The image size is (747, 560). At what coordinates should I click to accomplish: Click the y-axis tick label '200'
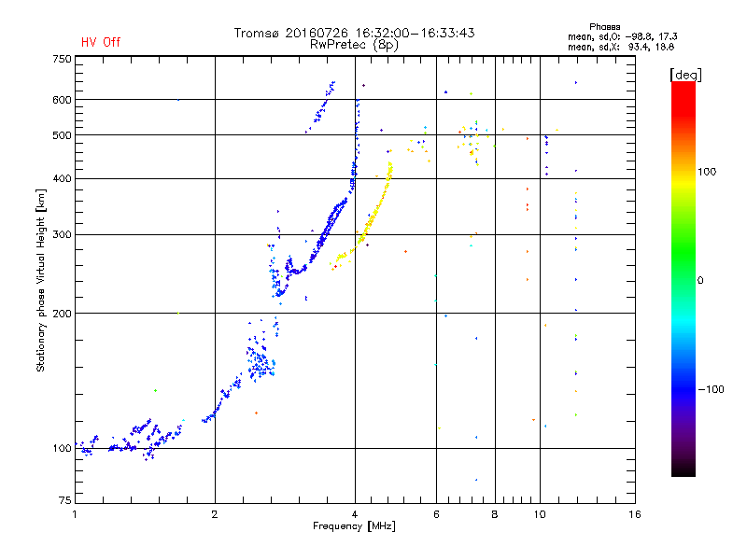(x=62, y=314)
